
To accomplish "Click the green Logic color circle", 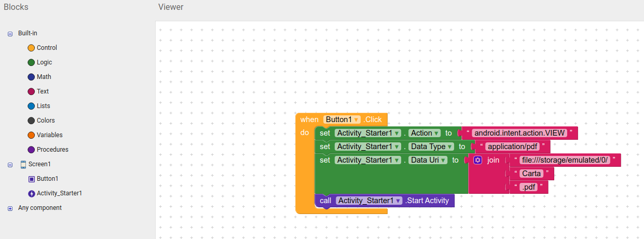I will pyautogui.click(x=31, y=62).
